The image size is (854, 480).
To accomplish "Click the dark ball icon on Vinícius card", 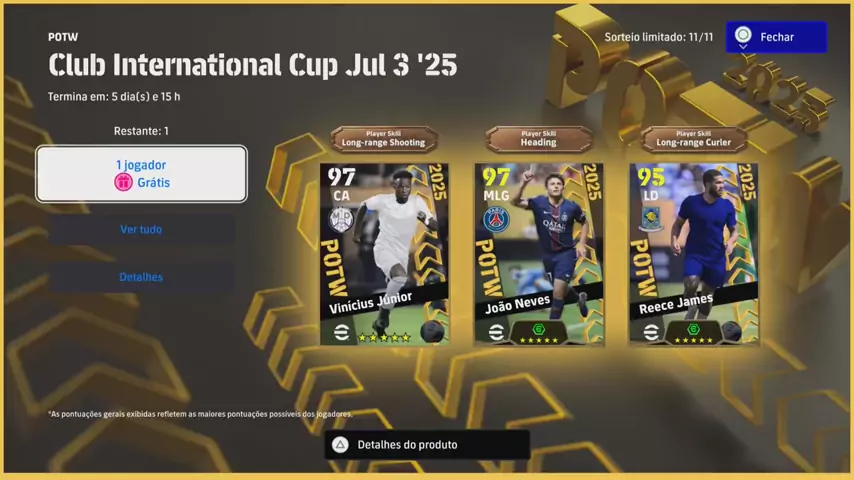I will (x=432, y=331).
